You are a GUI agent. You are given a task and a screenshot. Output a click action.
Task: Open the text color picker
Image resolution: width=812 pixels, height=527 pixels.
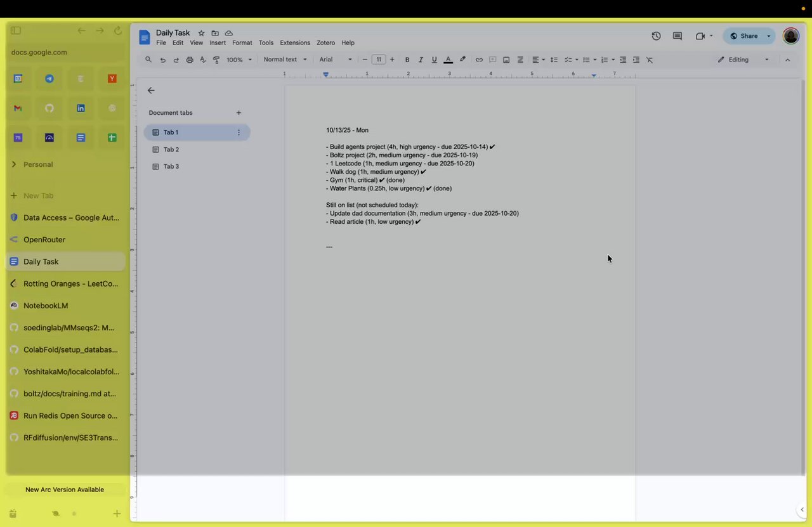point(448,60)
